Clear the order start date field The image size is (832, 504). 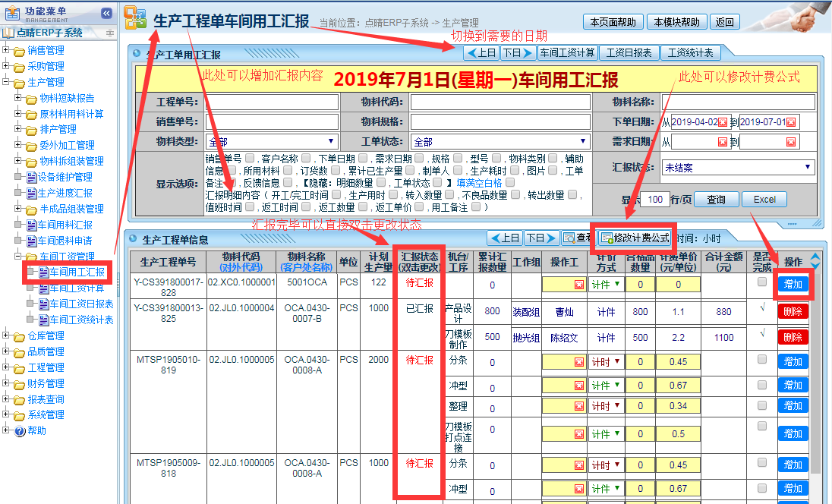click(722, 122)
